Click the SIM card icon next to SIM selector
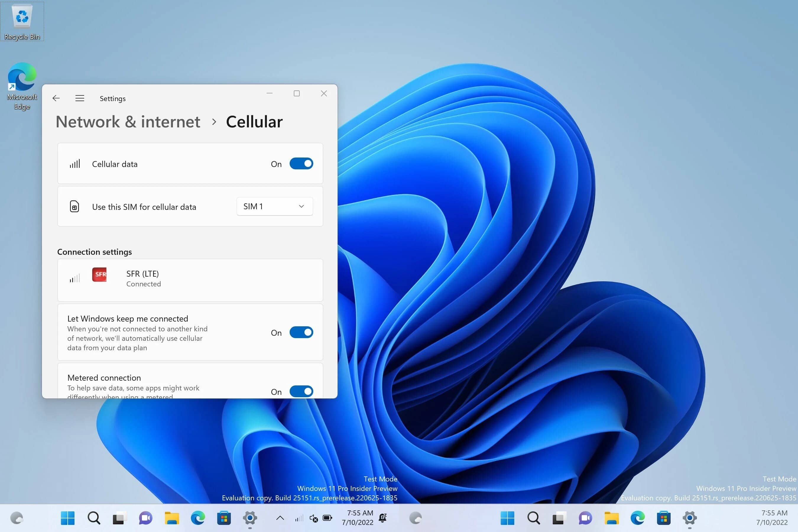The image size is (798, 532). pos(74,206)
